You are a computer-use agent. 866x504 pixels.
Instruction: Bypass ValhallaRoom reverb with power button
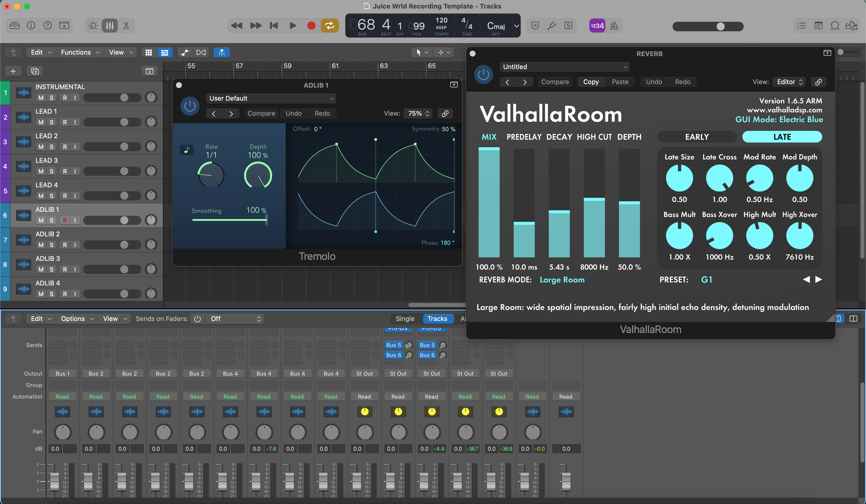(483, 75)
